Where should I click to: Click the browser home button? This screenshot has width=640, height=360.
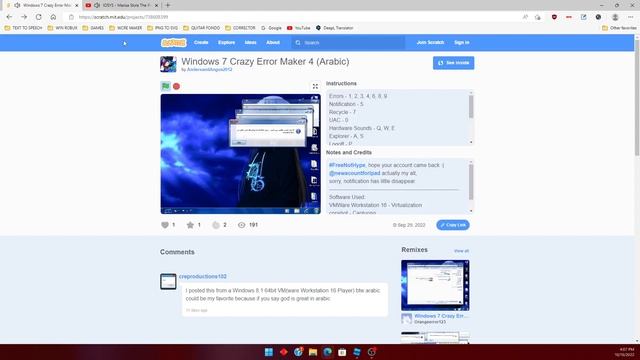coord(53,17)
